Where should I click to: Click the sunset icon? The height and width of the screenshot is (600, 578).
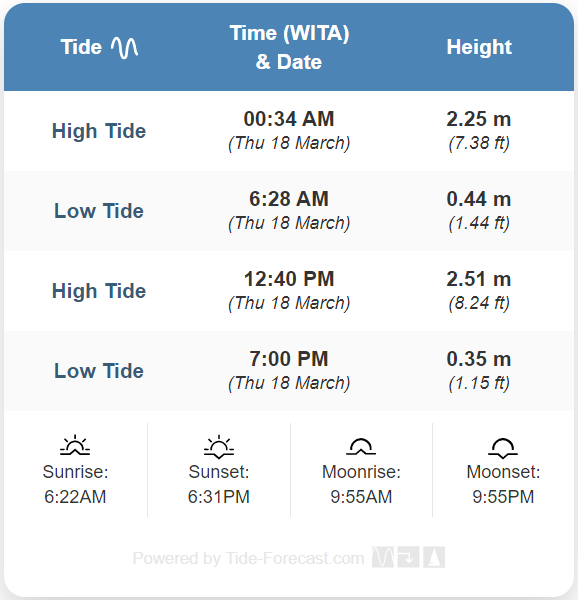coord(219,446)
